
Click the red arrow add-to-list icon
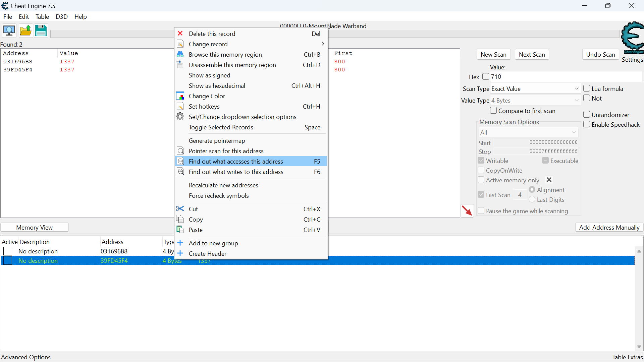pyautogui.click(x=467, y=210)
